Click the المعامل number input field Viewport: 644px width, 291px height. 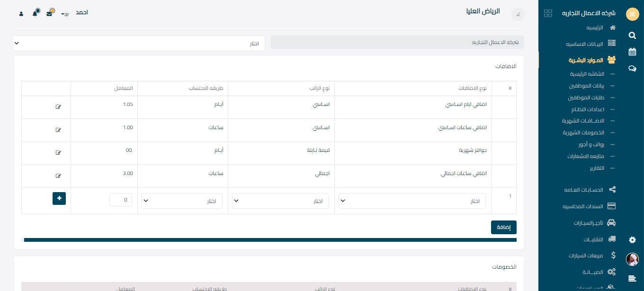[121, 200]
